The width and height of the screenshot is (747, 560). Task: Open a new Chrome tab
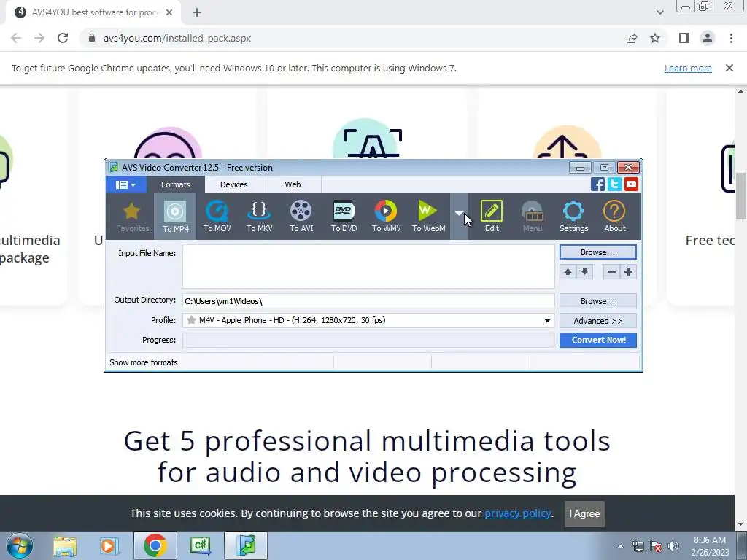click(197, 13)
